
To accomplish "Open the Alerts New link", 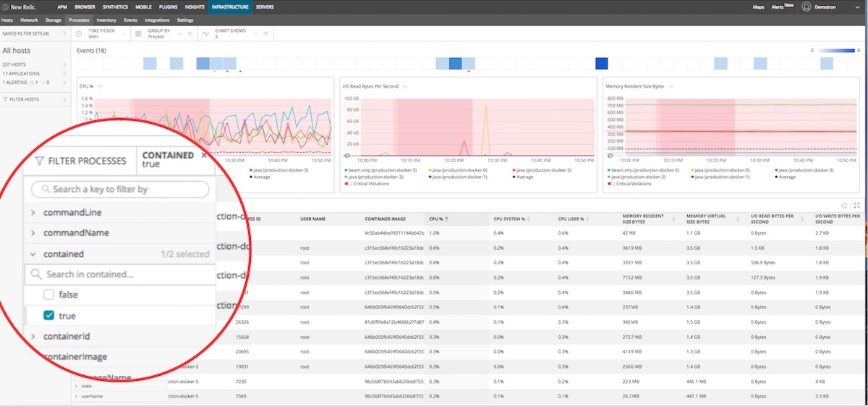I will point(784,6).
